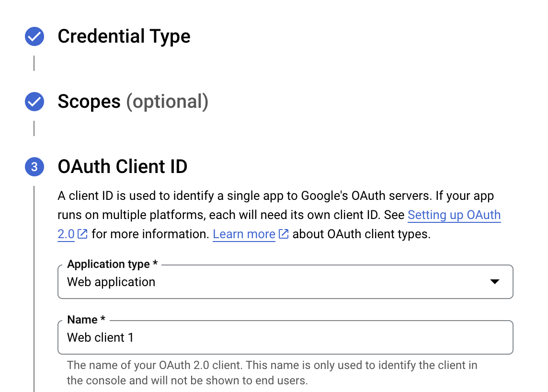Click the dropdown arrow in Application type
This screenshot has width=548, height=392.
tap(494, 282)
